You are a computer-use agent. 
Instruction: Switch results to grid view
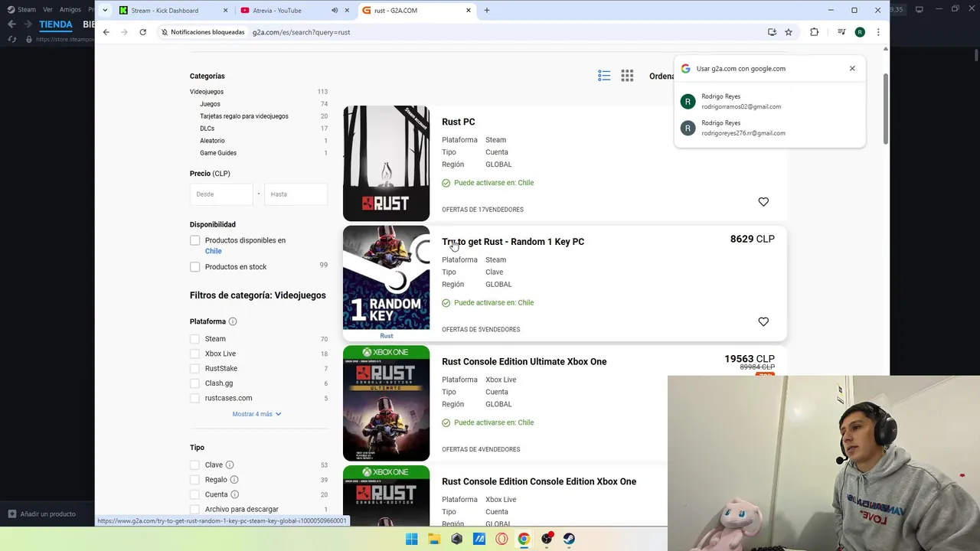click(627, 75)
